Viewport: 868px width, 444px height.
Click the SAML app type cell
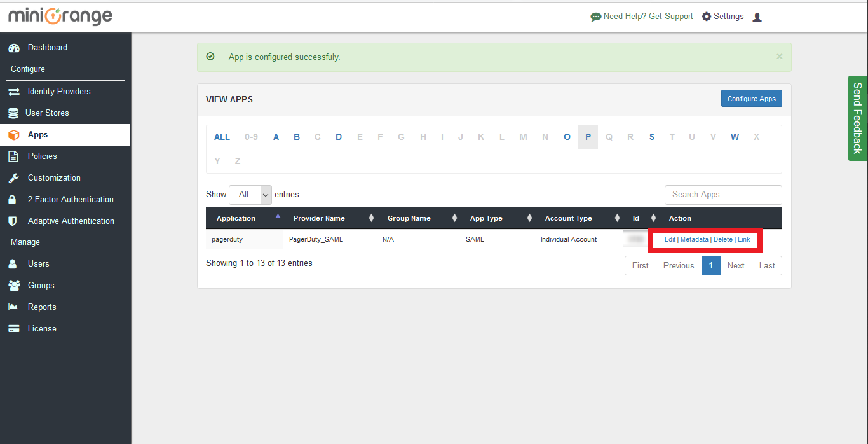498,239
